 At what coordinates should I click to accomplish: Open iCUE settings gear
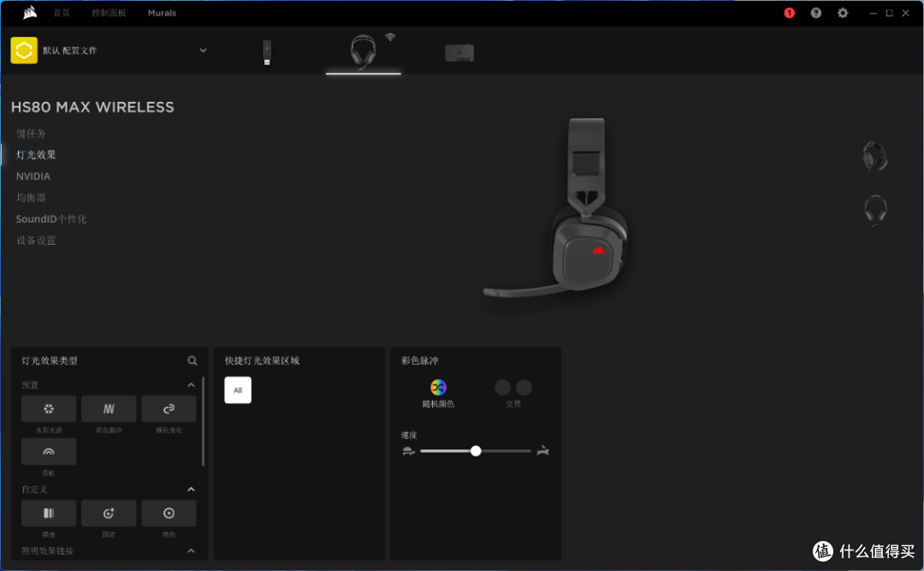coord(843,12)
